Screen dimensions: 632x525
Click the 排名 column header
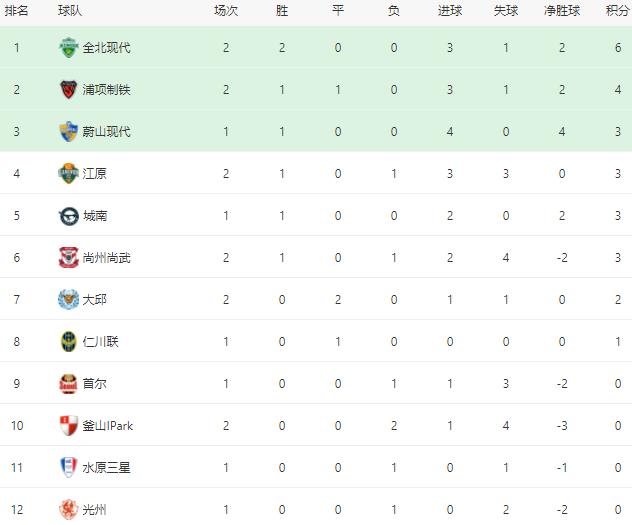click(17, 11)
